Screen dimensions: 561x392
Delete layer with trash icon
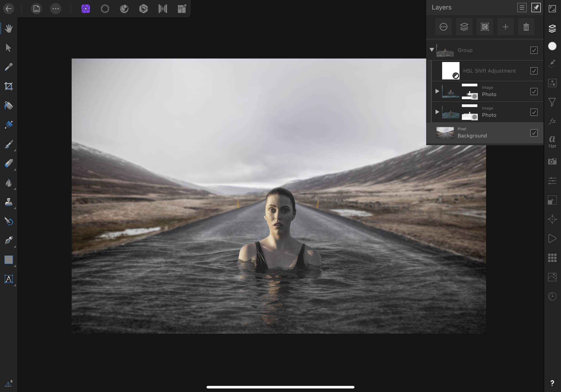click(x=526, y=27)
